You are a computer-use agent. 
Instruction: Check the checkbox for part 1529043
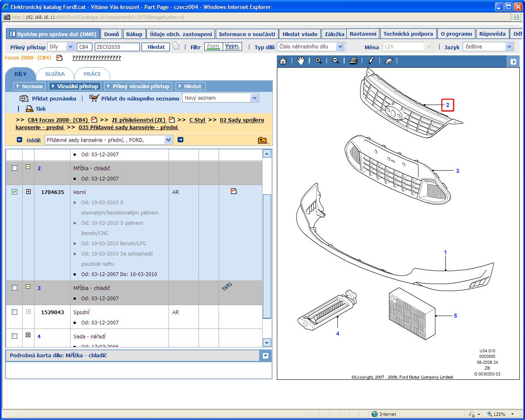pyautogui.click(x=15, y=312)
